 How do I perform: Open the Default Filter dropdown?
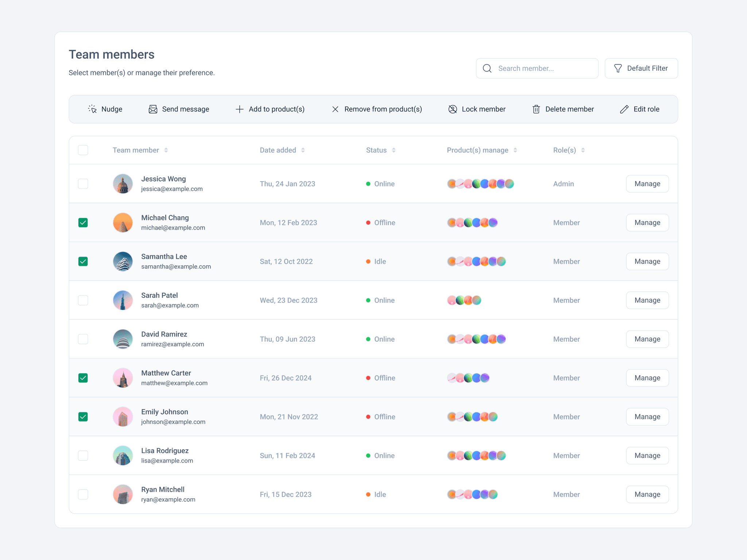(641, 68)
